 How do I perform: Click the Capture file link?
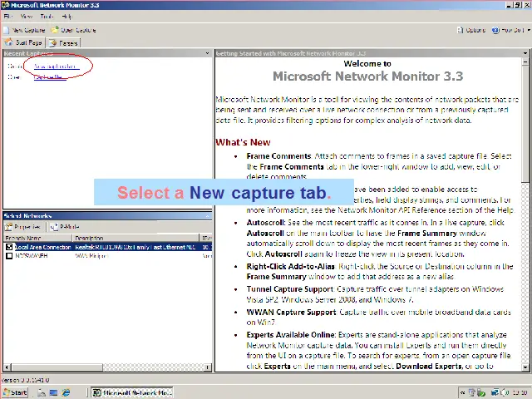pyautogui.click(x=50, y=77)
